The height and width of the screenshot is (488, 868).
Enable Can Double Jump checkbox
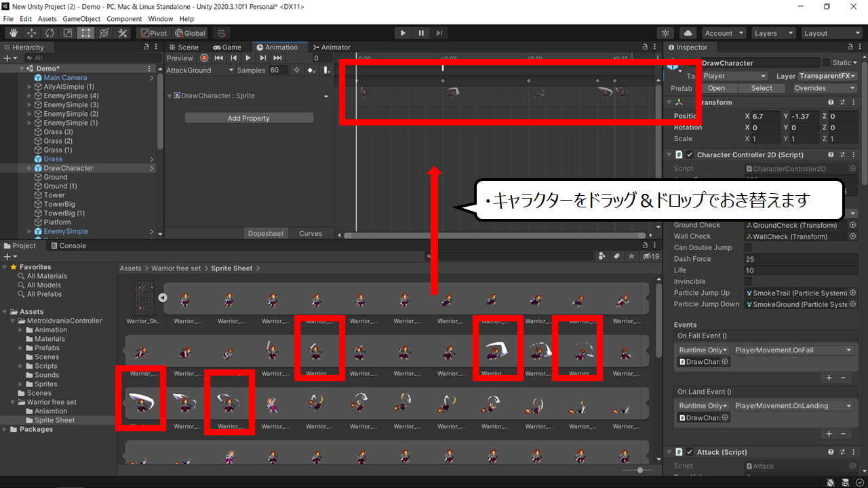point(748,247)
